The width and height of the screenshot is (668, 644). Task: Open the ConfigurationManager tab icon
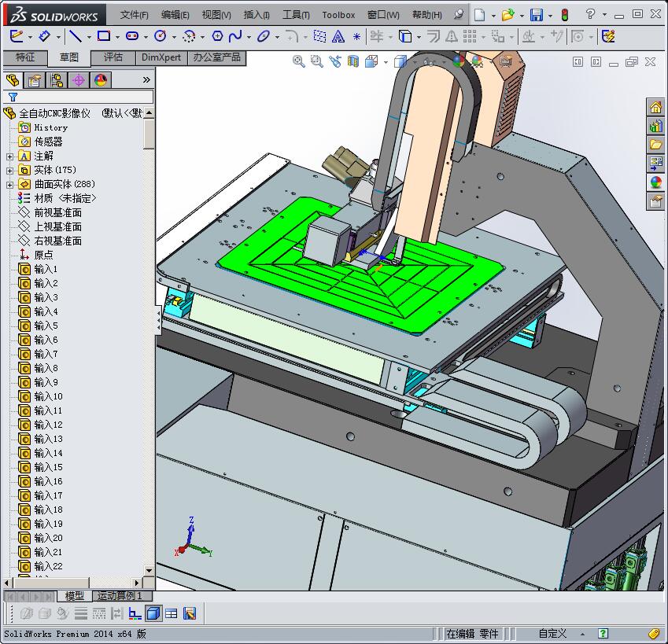(x=57, y=80)
